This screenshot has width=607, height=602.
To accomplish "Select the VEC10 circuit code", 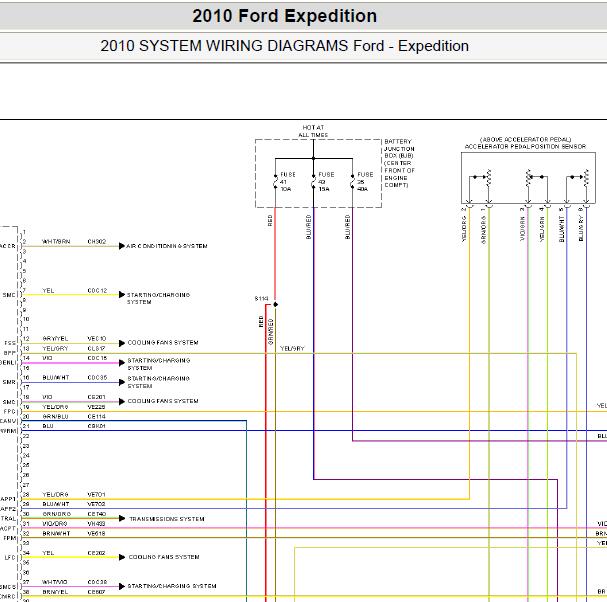I will 97,338.
